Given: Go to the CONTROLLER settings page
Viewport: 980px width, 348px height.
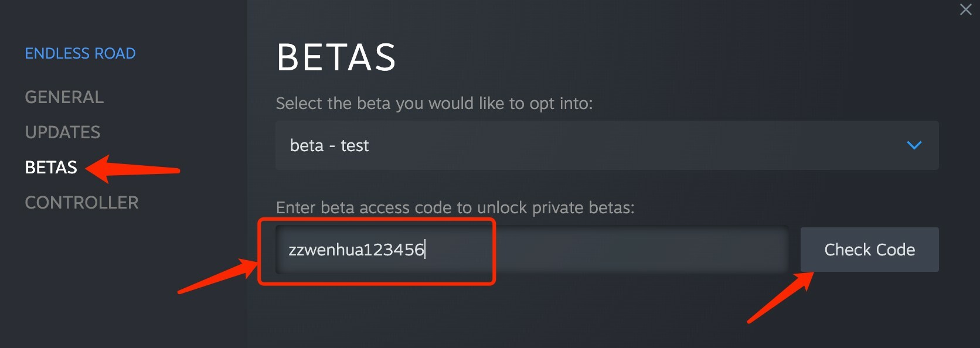Looking at the screenshot, I should (x=81, y=202).
